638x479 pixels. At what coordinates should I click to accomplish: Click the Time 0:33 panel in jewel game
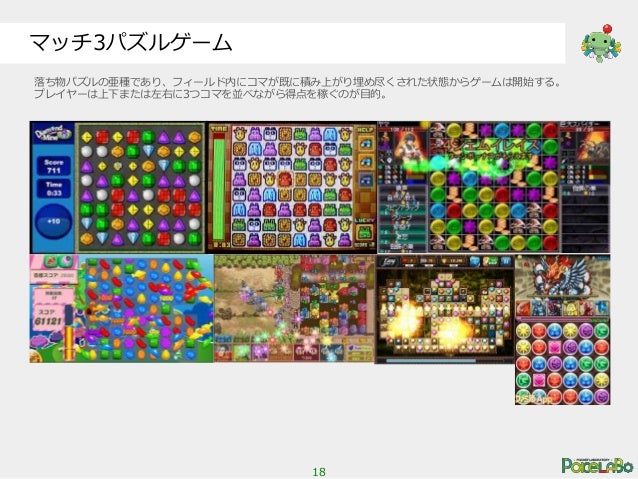pyautogui.click(x=53, y=189)
